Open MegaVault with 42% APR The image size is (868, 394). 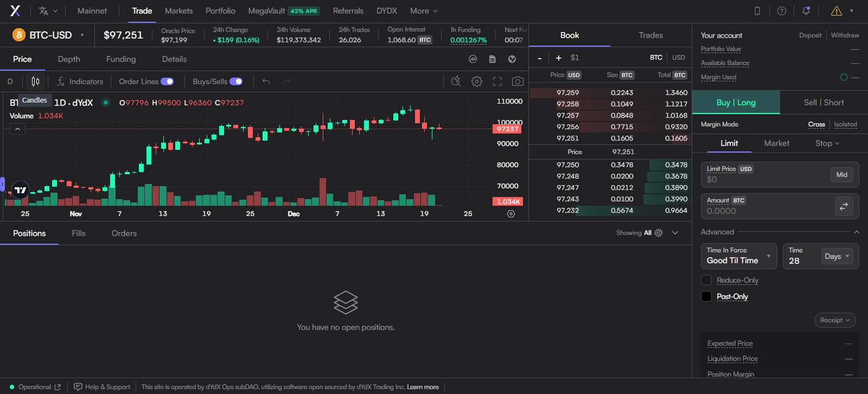pos(284,11)
